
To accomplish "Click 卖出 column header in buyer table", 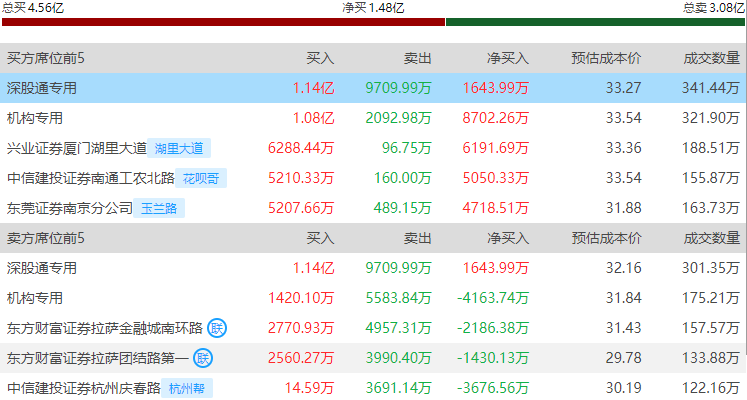I will coord(417,58).
